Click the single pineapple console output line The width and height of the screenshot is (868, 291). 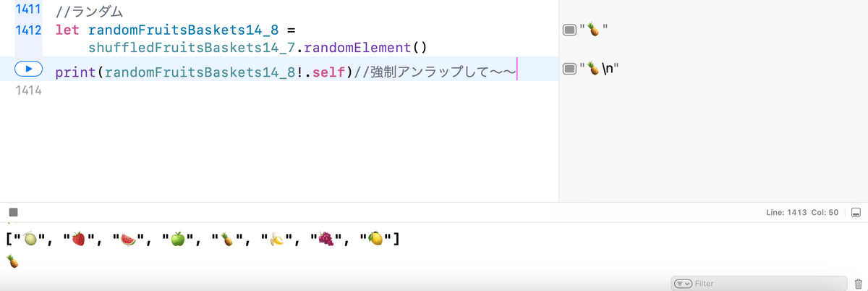coord(12,261)
